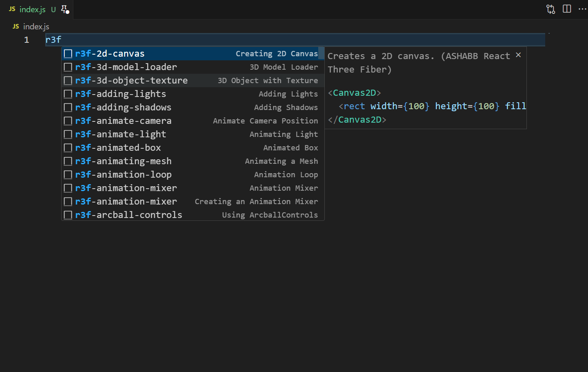
Task: Select the r3f-adding-shadows snippet
Action: [193, 108]
